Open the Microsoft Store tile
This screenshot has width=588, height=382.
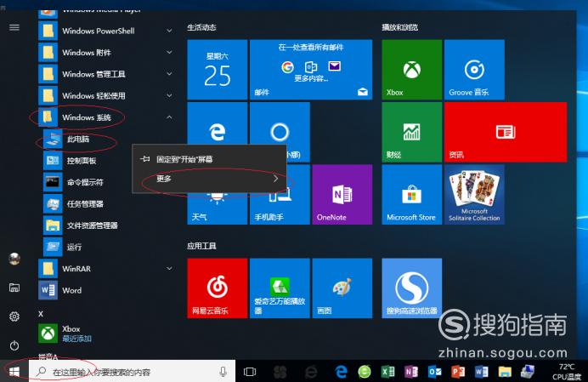click(411, 195)
